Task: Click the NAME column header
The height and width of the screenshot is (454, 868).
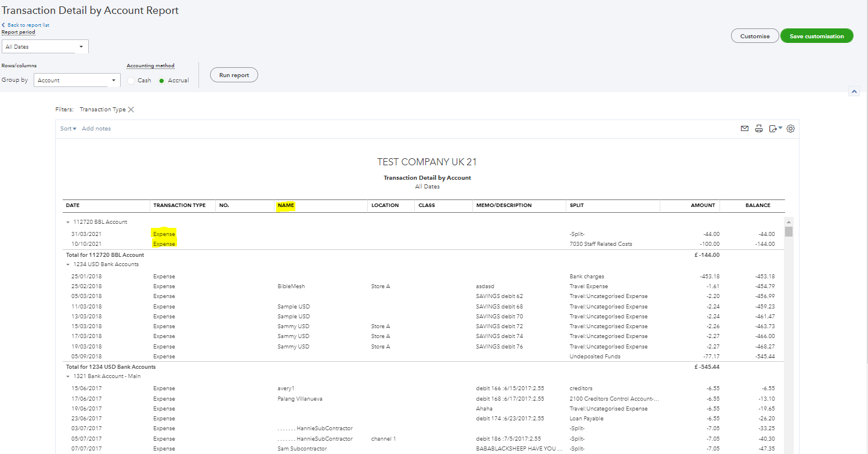Action: pos(286,205)
